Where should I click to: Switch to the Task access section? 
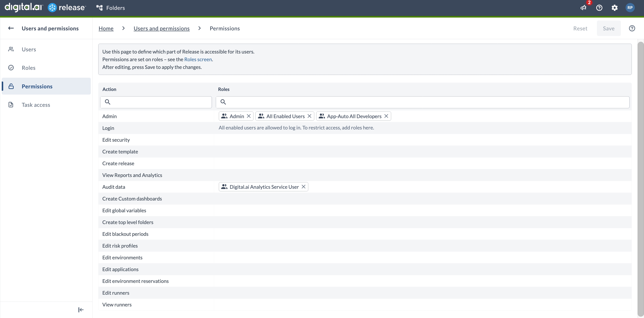(x=36, y=105)
